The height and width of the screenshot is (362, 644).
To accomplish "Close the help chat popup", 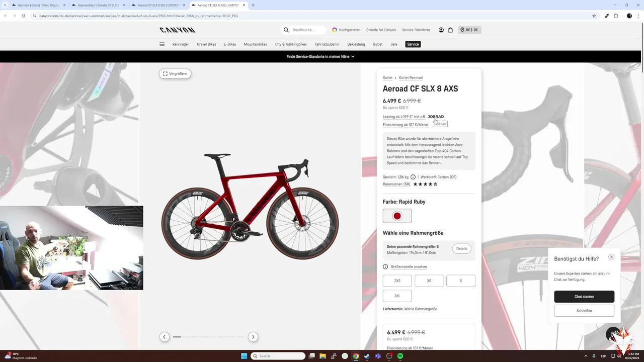I will (611, 257).
